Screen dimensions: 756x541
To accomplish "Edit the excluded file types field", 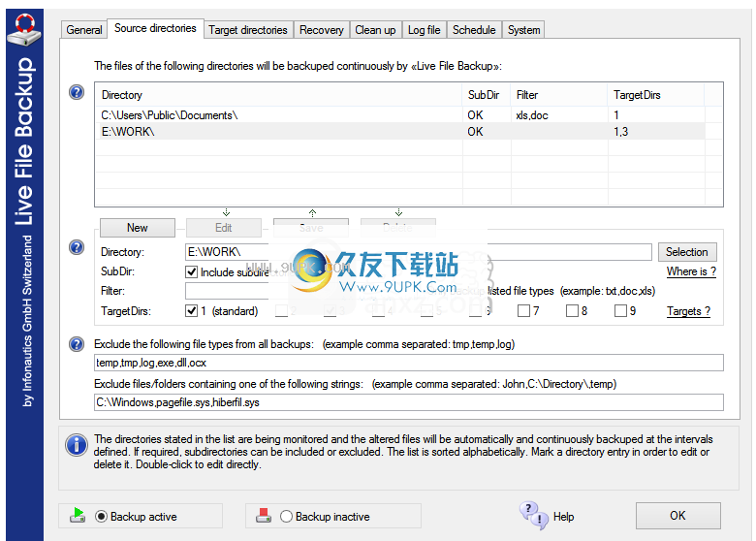I will (408, 363).
